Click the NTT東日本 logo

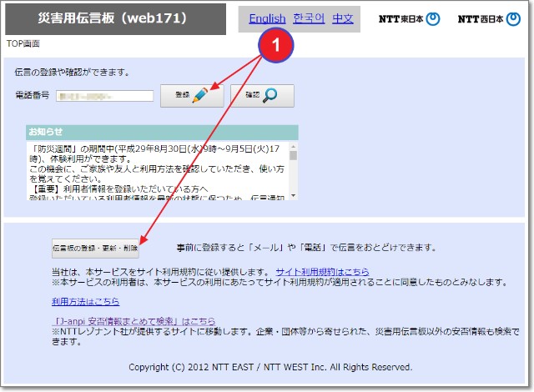409,19
